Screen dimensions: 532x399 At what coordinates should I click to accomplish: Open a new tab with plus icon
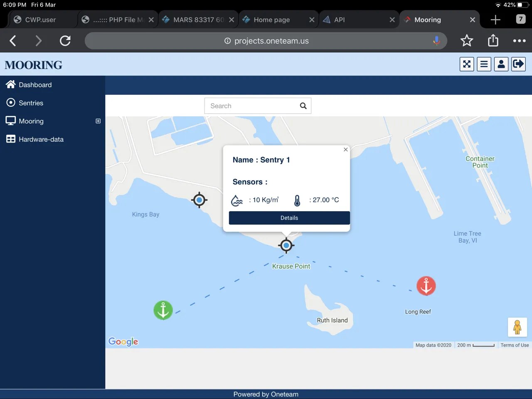point(495,20)
